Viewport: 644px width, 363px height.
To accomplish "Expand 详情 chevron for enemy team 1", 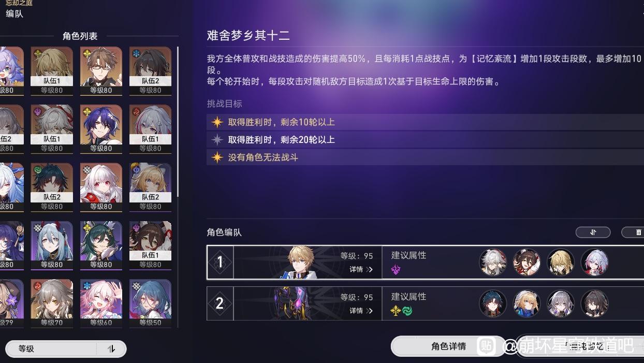I will click(x=361, y=269).
